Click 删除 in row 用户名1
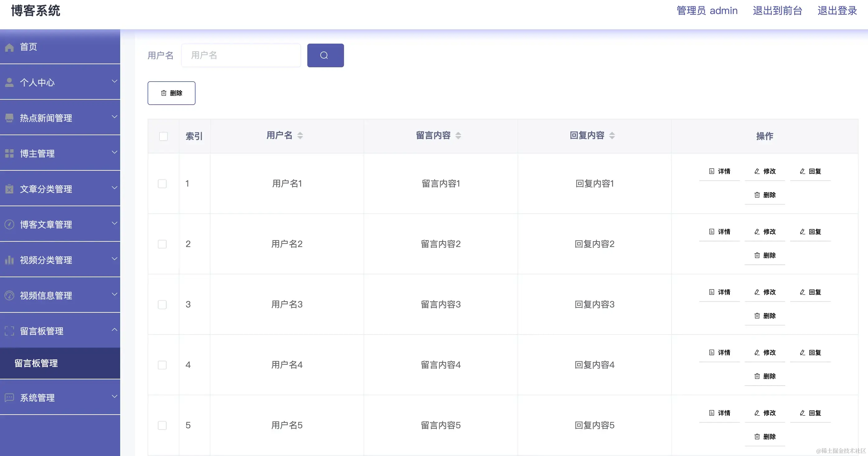 (765, 195)
